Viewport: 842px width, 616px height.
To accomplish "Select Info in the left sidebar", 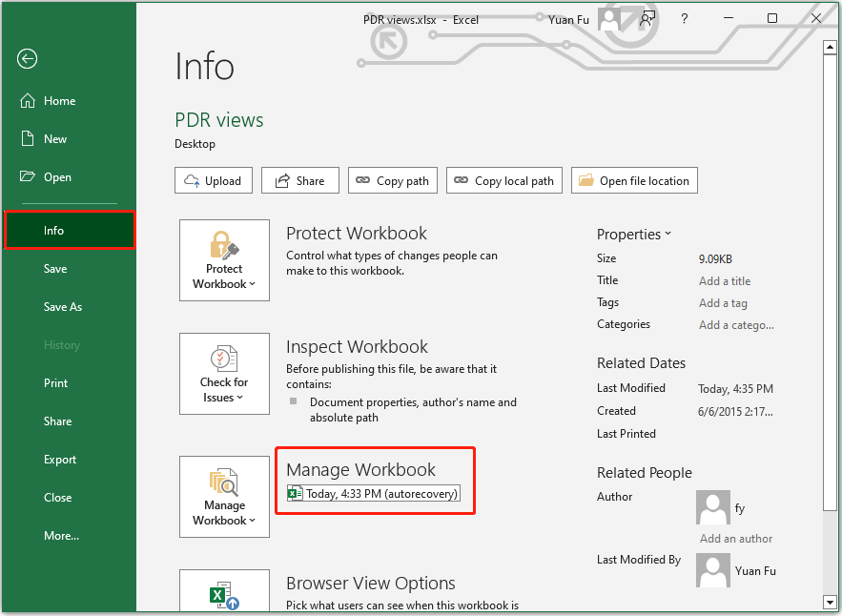I will pyautogui.click(x=70, y=231).
